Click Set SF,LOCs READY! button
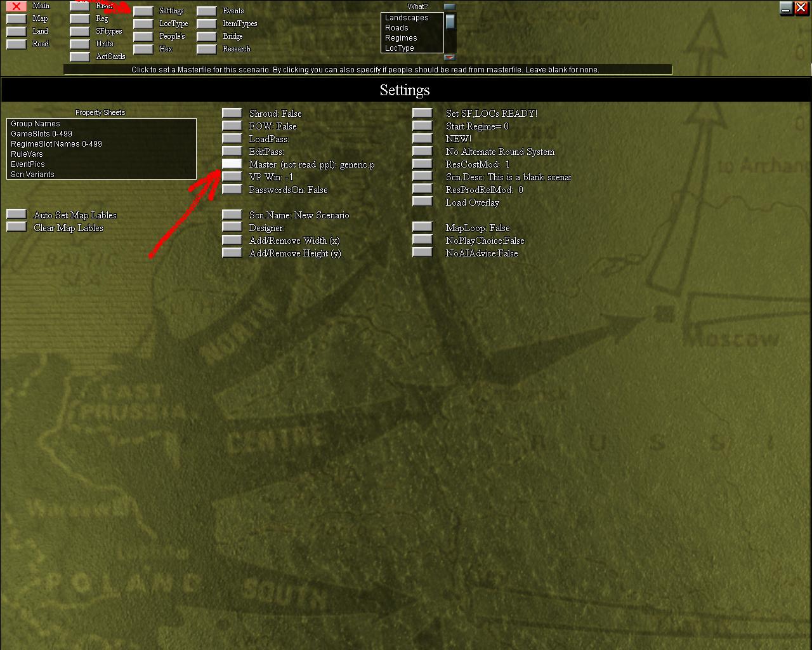This screenshot has width=812, height=650. (x=422, y=113)
